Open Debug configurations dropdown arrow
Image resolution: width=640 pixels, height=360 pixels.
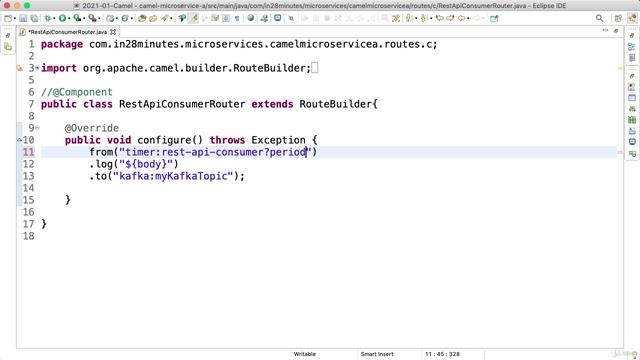(54, 18)
